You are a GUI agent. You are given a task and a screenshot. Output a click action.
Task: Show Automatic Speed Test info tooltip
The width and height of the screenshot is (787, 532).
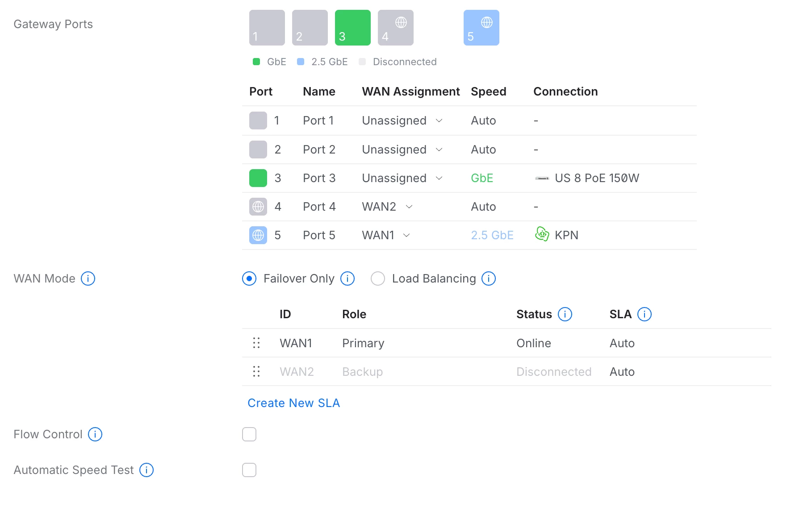pos(147,470)
